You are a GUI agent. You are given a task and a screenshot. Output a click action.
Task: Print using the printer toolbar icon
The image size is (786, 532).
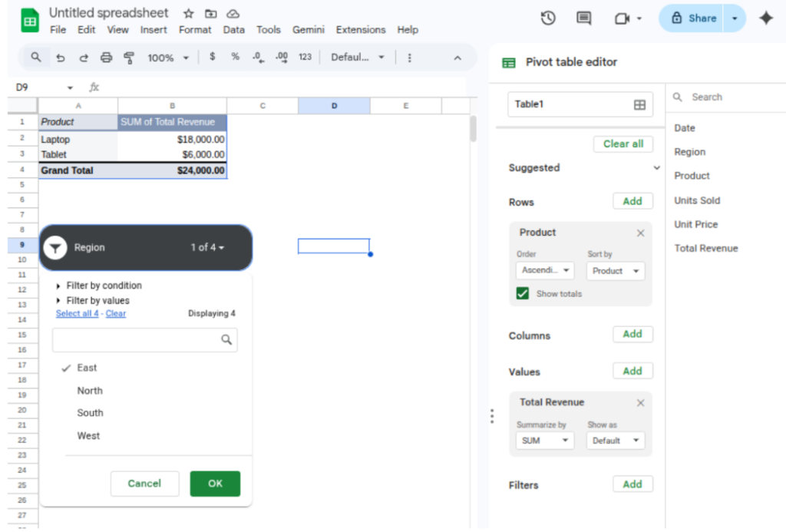coord(107,58)
